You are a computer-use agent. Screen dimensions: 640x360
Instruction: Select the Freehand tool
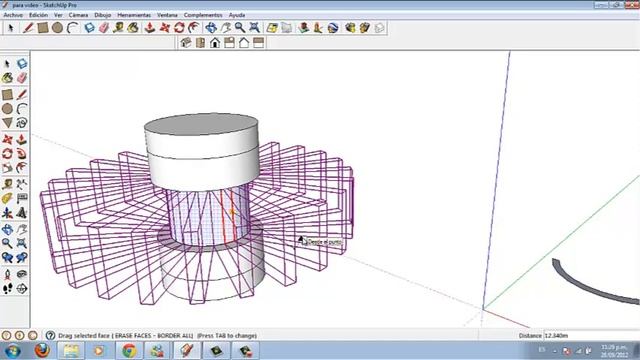22,123
